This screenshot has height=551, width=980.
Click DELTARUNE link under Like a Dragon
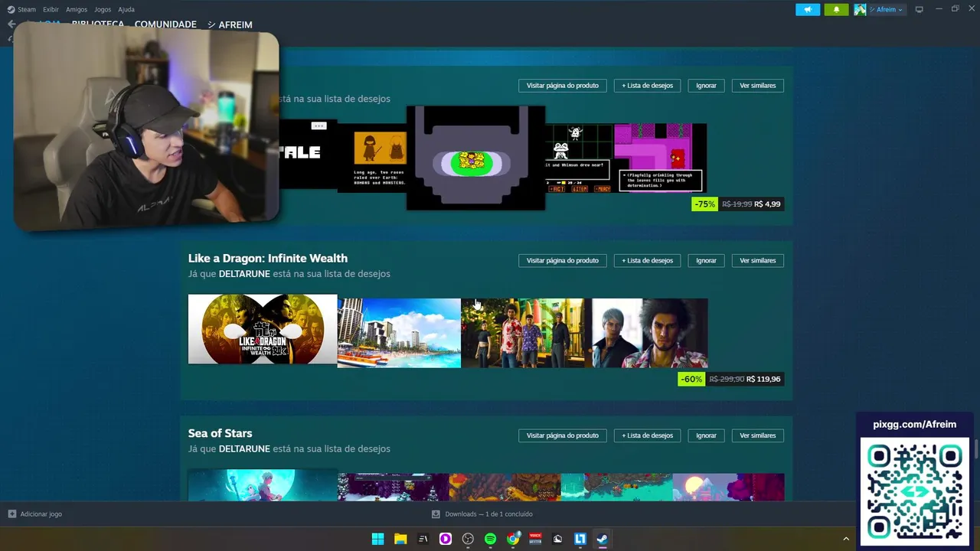click(244, 274)
